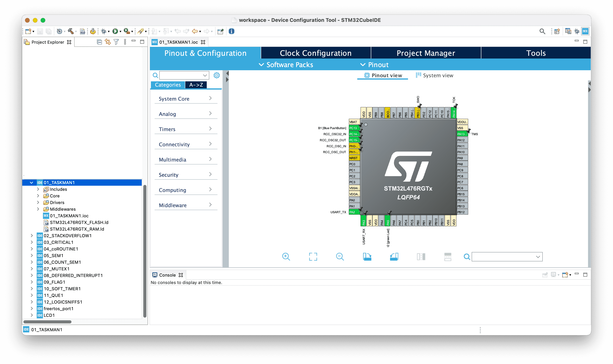Click Collapse All in Project Explorer
The image size is (613, 364).
tap(99, 42)
